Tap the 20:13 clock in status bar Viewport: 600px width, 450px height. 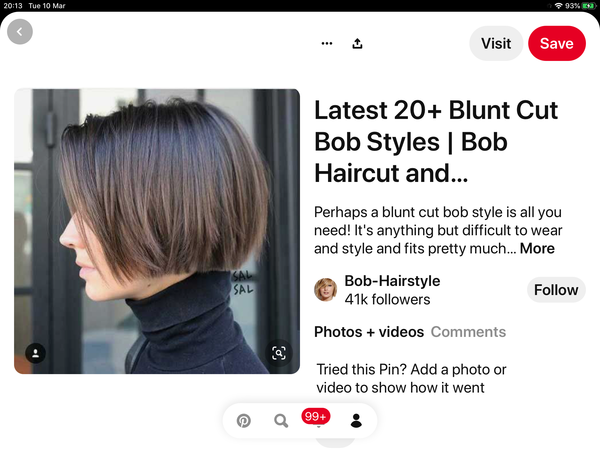coord(13,6)
